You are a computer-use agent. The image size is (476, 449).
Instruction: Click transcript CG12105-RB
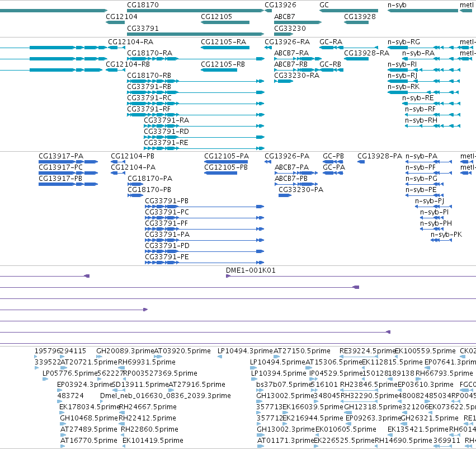pos(219,70)
